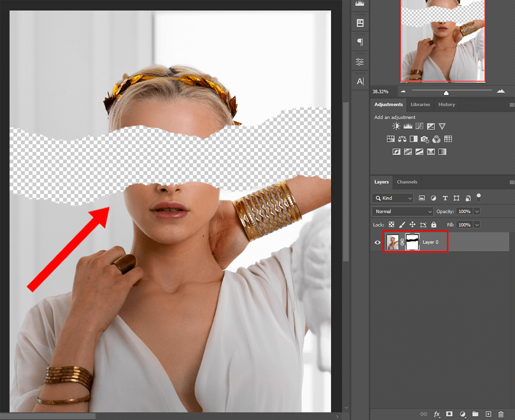The width and height of the screenshot is (515, 420).
Task: Add a Color Lookup adjustment
Action: [x=448, y=139]
